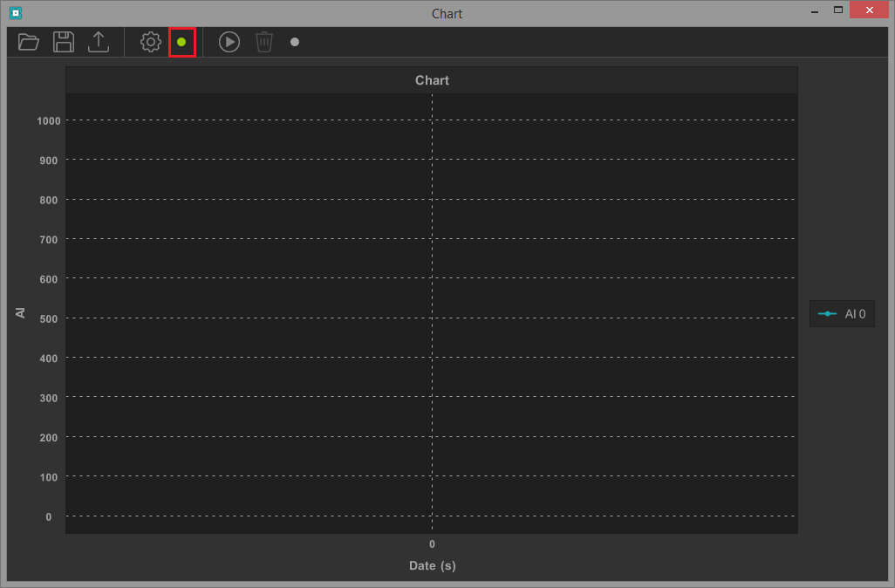Select the AI 0 legend entry
Image resolution: width=895 pixels, height=588 pixels.
coord(842,314)
